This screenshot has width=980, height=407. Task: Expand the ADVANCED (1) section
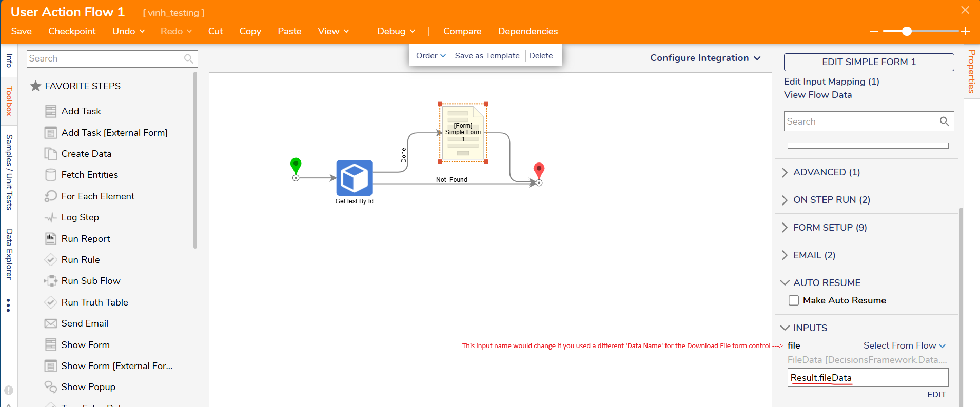(x=826, y=172)
